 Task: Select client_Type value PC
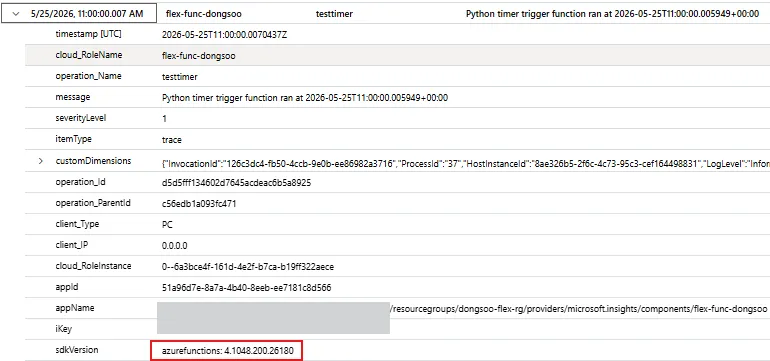coord(167,224)
